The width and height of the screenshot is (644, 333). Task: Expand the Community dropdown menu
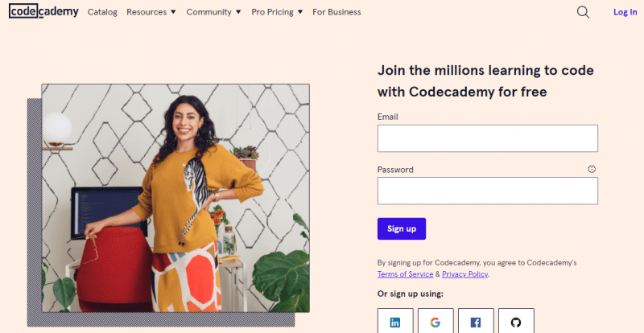click(213, 12)
